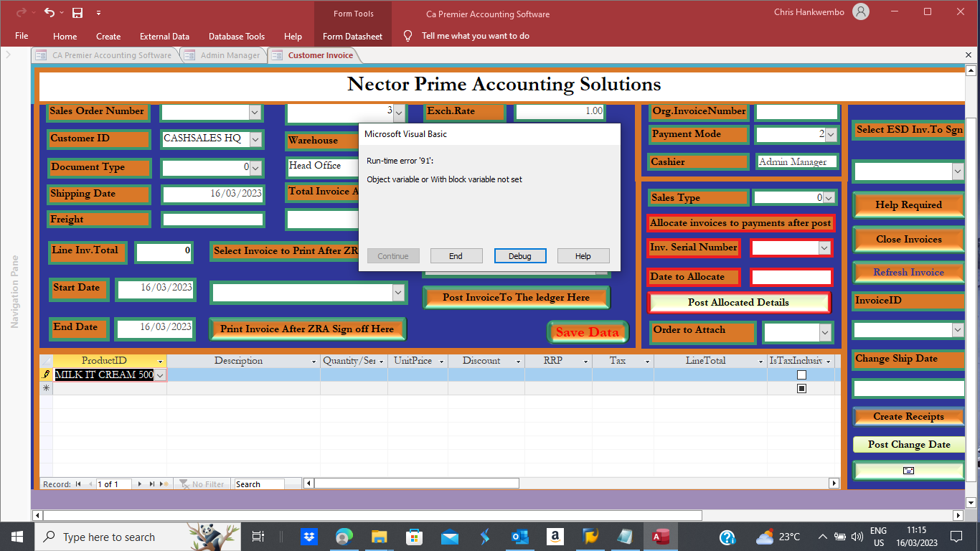Open the Payment Mode dropdown arrow
Image resolution: width=980 pixels, height=551 pixels.
831,134
